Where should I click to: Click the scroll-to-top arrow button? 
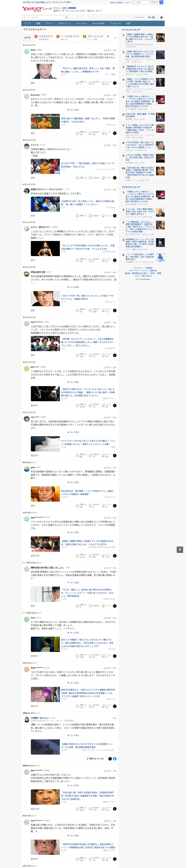click(x=180, y=550)
